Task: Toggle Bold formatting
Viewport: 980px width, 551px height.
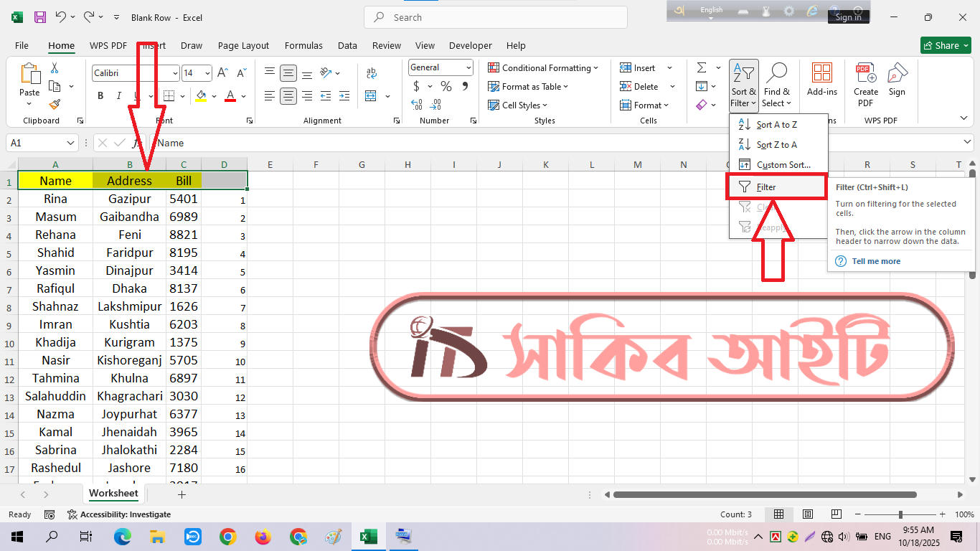Action: (100, 96)
